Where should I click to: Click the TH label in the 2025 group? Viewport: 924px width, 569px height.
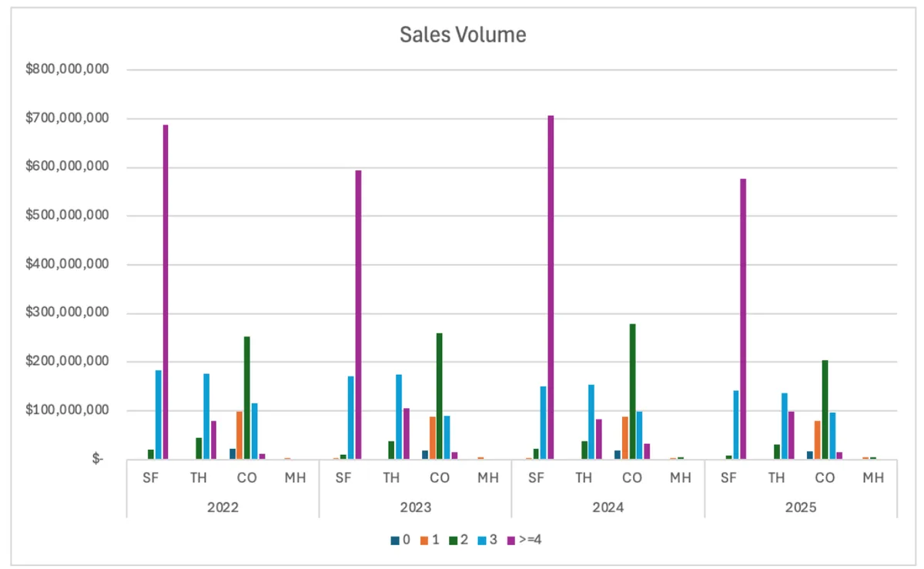pos(776,478)
